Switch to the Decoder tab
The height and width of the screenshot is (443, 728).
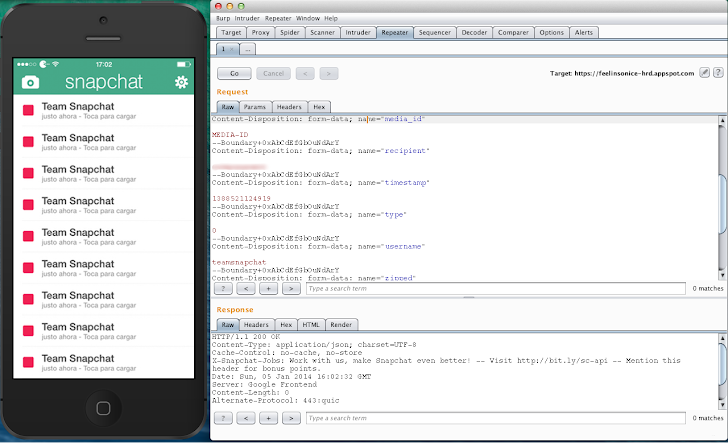(x=474, y=33)
